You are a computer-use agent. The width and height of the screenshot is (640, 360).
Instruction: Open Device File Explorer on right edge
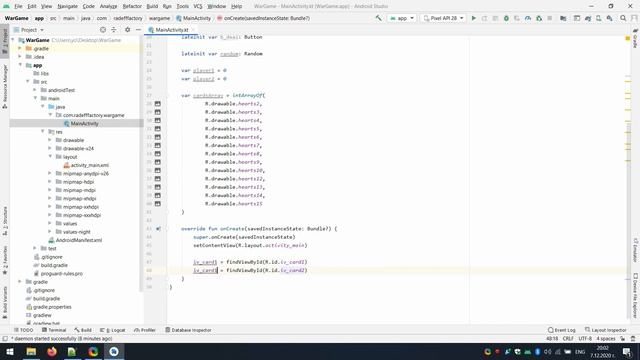click(635, 296)
